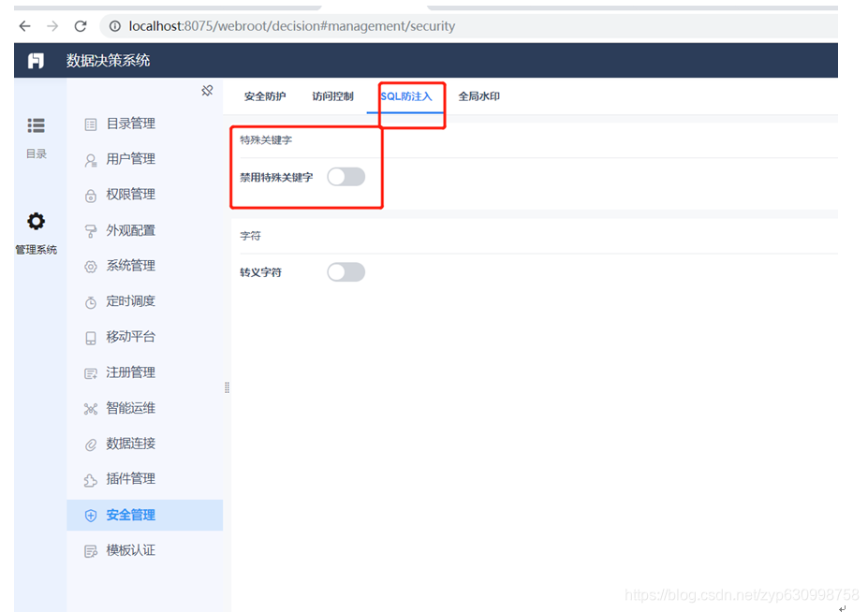Click the 管理系统 label in left rail

coord(36,250)
